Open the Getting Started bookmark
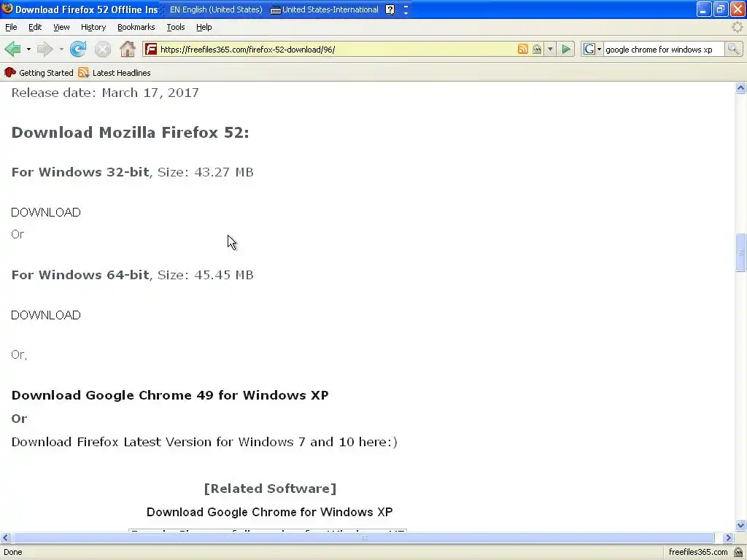Image resolution: width=747 pixels, height=560 pixels. [39, 72]
